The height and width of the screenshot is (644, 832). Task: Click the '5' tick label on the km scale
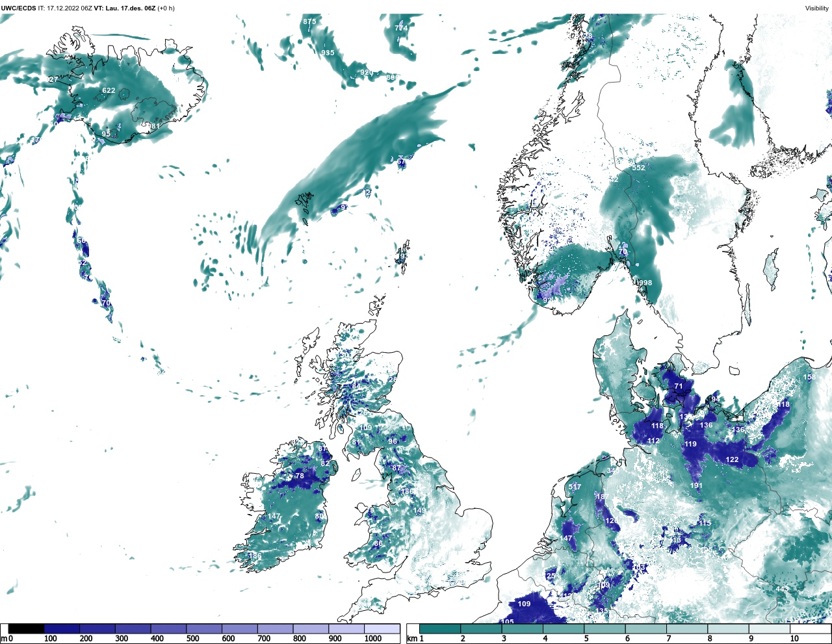point(586,639)
